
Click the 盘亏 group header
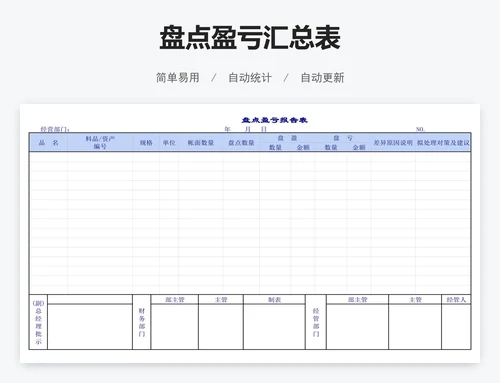343,138
